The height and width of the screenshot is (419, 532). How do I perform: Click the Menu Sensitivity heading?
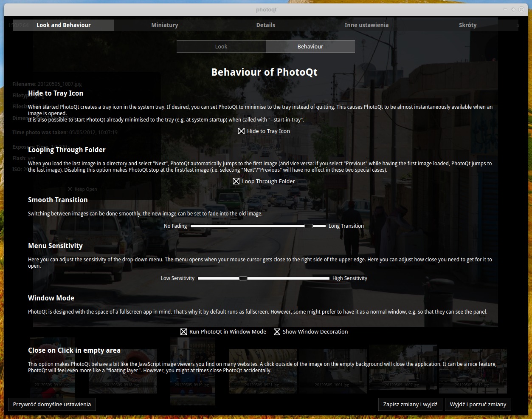[x=55, y=246]
